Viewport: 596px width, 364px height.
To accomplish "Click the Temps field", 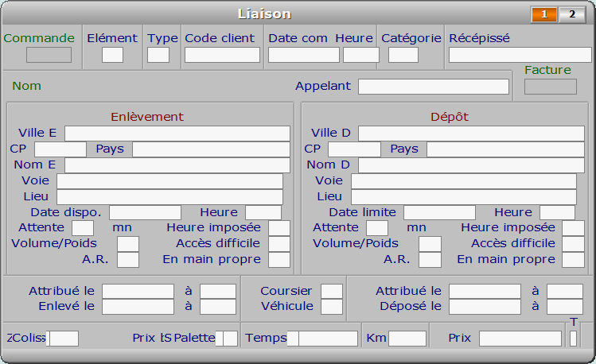I will (328, 339).
